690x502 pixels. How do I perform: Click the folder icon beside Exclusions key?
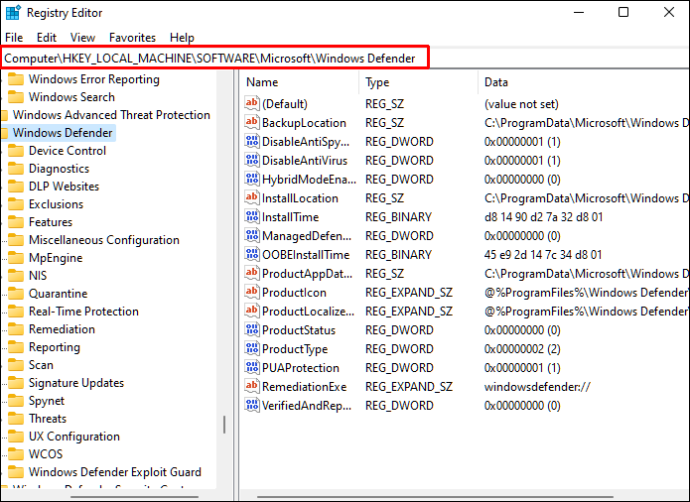(x=16, y=204)
